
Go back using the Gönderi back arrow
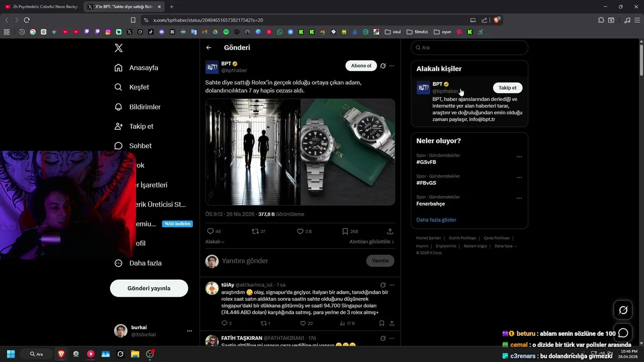209,48
